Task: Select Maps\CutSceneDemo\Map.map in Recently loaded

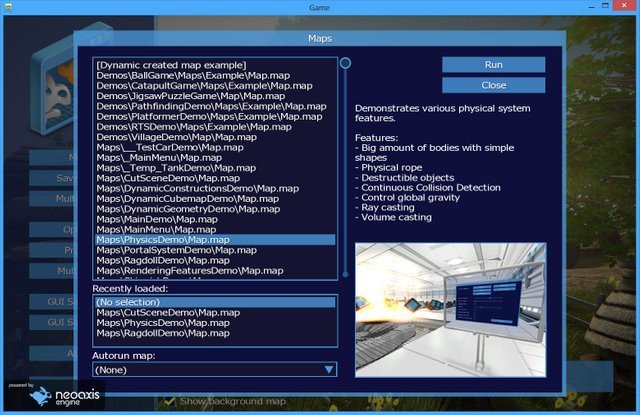Action: [215, 313]
